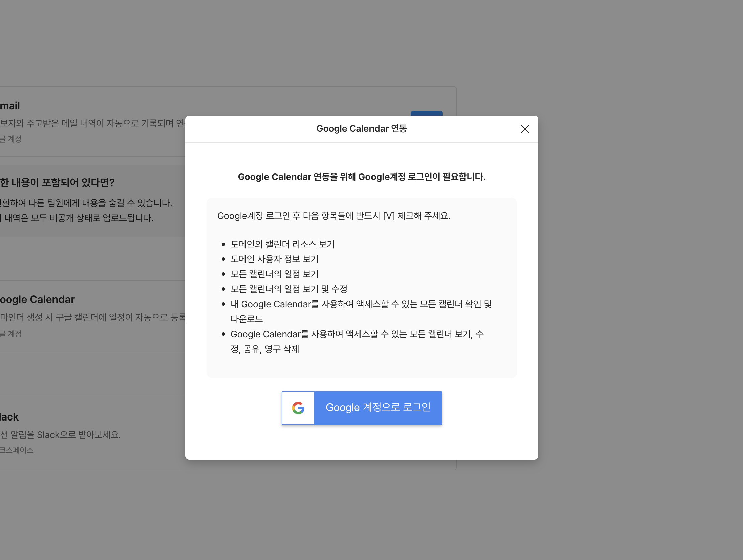The width and height of the screenshot is (743, 560).
Task: Click background text about Slack으로 받아보세요
Action: (61, 435)
